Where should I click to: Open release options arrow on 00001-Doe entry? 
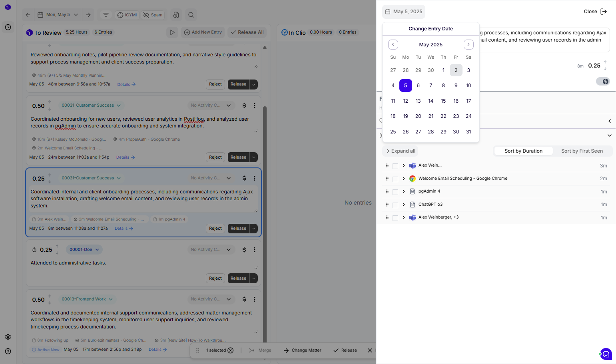click(x=253, y=278)
